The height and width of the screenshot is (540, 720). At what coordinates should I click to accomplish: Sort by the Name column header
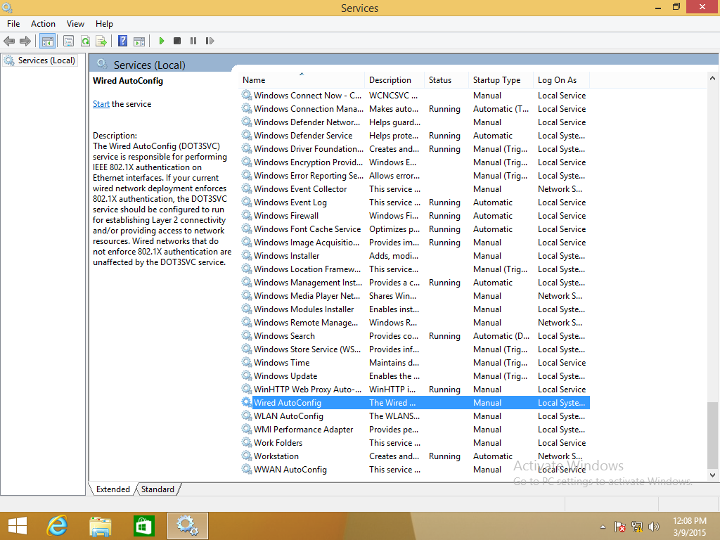(x=302, y=80)
